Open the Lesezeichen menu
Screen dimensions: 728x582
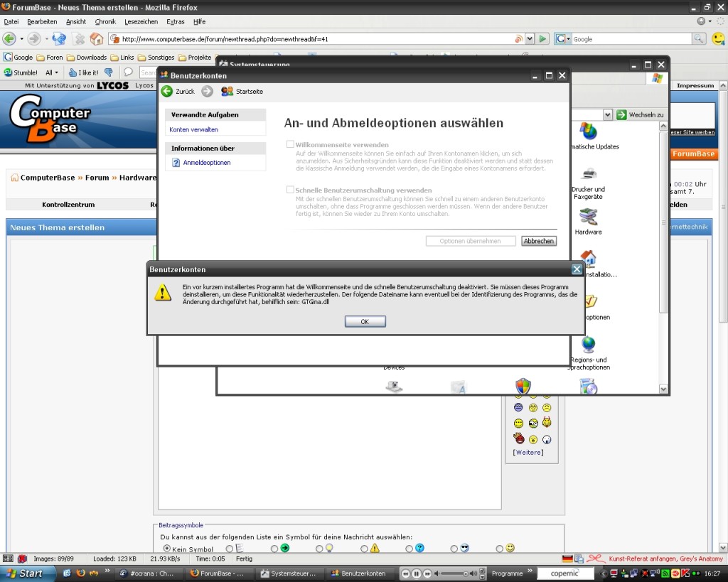tap(141, 21)
